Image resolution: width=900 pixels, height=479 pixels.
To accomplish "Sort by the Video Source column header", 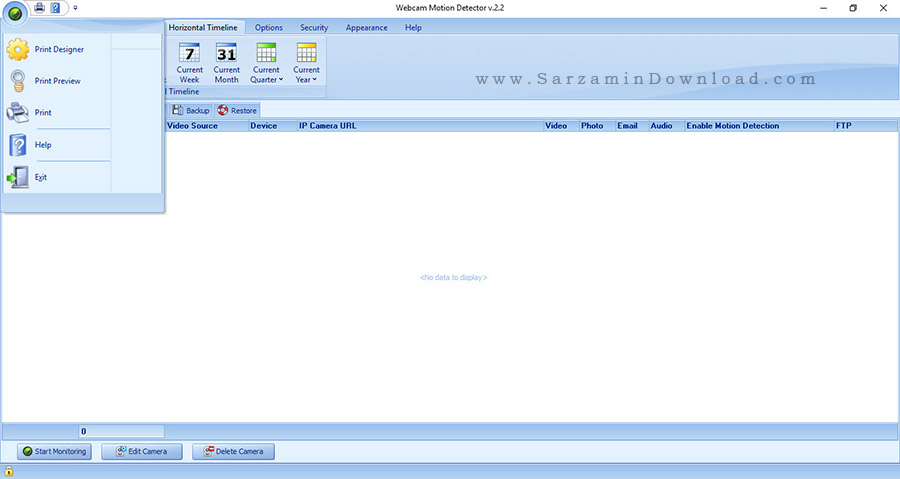I will coord(206,126).
